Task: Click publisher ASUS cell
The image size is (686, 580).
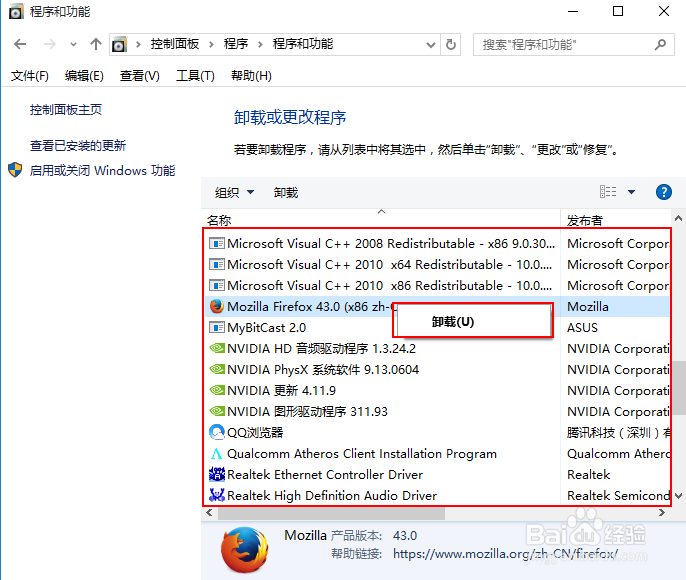Action: pyautogui.click(x=582, y=328)
